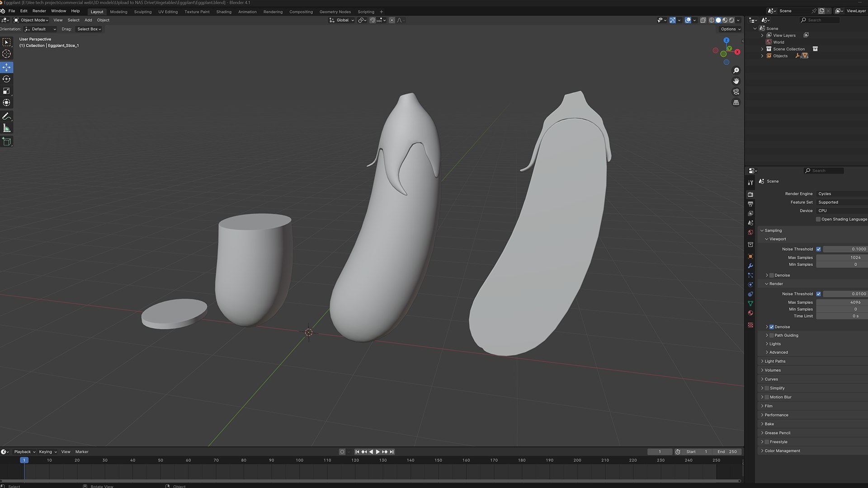Switch to the UV Editing workspace tab
868x488 pixels.
coord(168,12)
